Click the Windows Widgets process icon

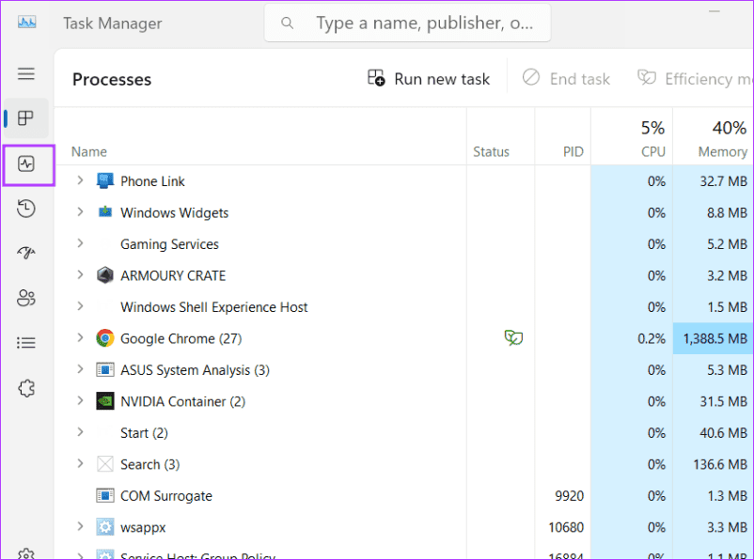tap(105, 211)
